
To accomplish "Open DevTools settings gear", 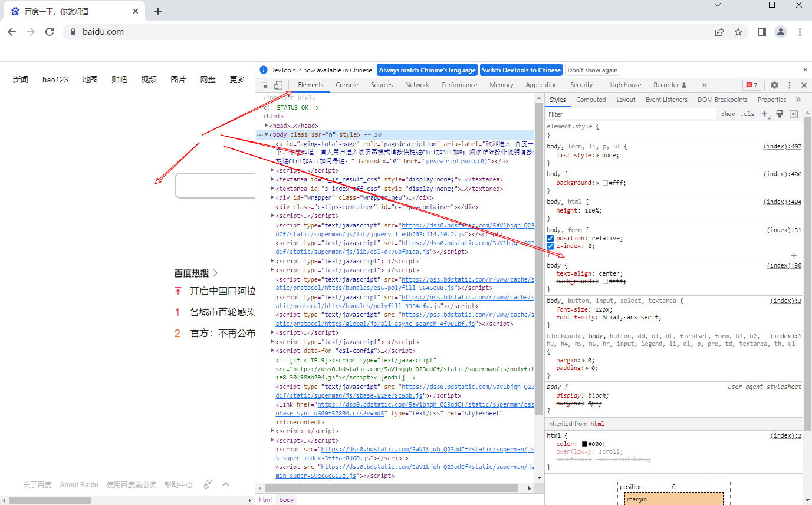I will 775,85.
